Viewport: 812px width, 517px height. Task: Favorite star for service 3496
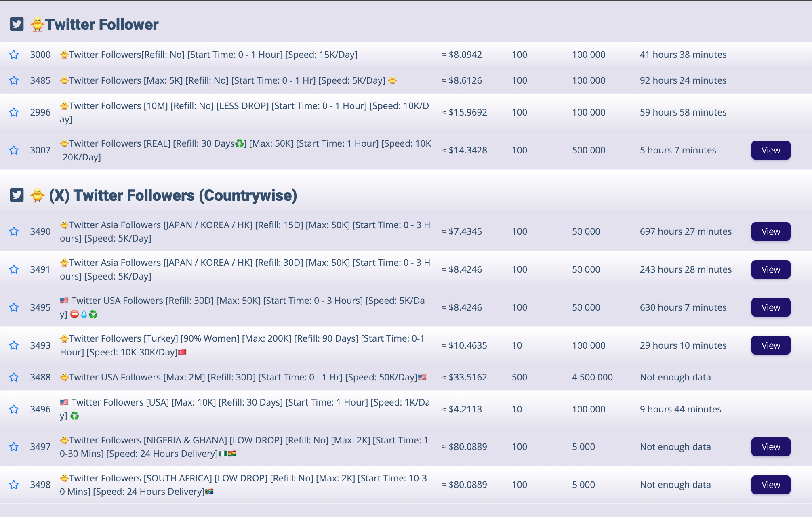pos(14,409)
